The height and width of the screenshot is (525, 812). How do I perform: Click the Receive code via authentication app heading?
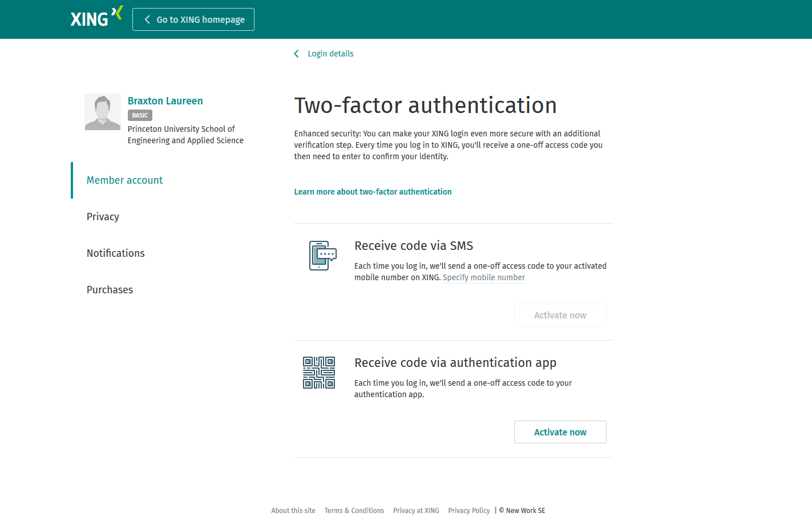pyautogui.click(x=455, y=363)
